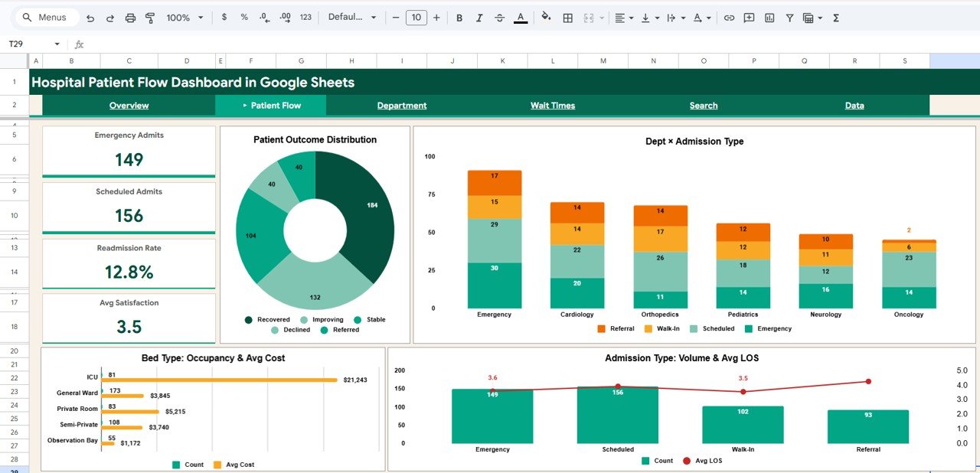Toggle bold formatting
This screenshot has width=980, height=473.
[459, 17]
